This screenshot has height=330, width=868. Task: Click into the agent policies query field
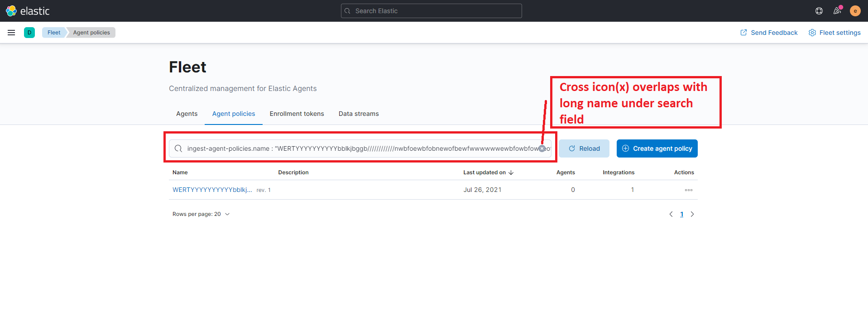click(x=360, y=148)
